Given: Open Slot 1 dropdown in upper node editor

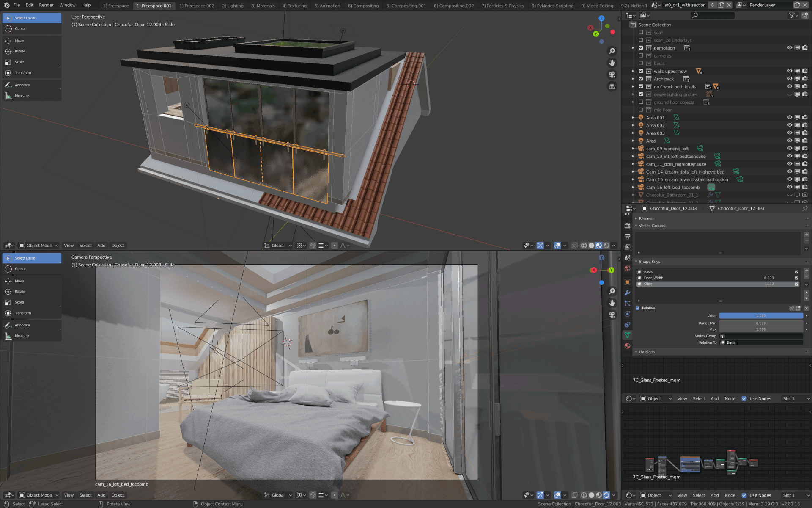Looking at the screenshot, I should 796,399.
